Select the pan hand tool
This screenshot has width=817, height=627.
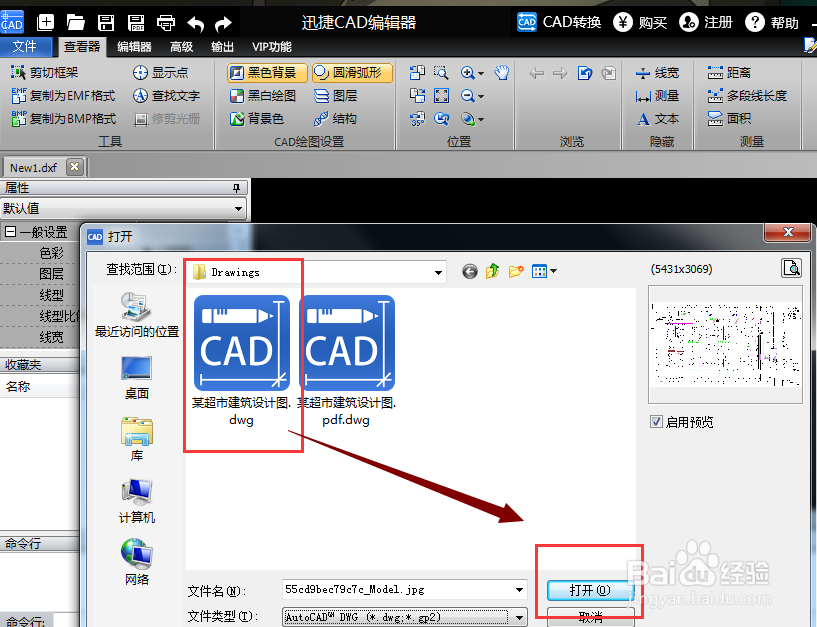coord(502,72)
